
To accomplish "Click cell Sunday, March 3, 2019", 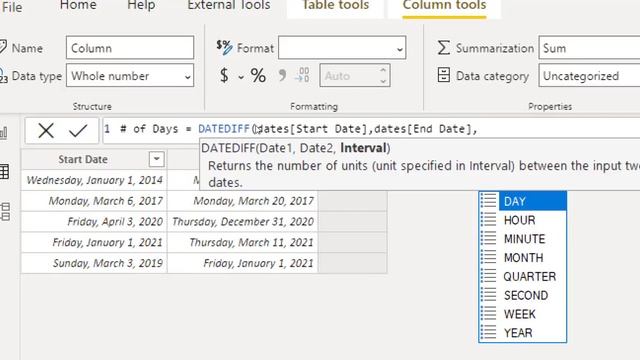I will pos(94,263).
